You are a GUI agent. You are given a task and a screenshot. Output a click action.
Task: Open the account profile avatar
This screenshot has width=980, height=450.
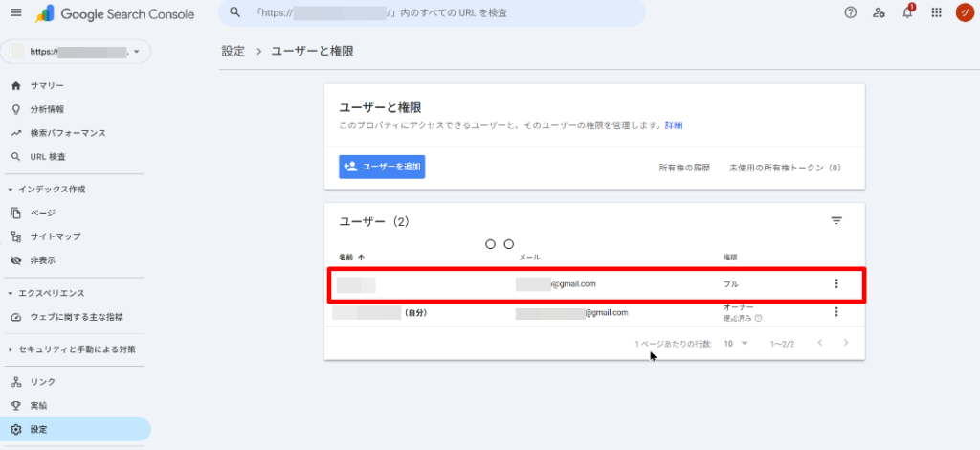[965, 12]
